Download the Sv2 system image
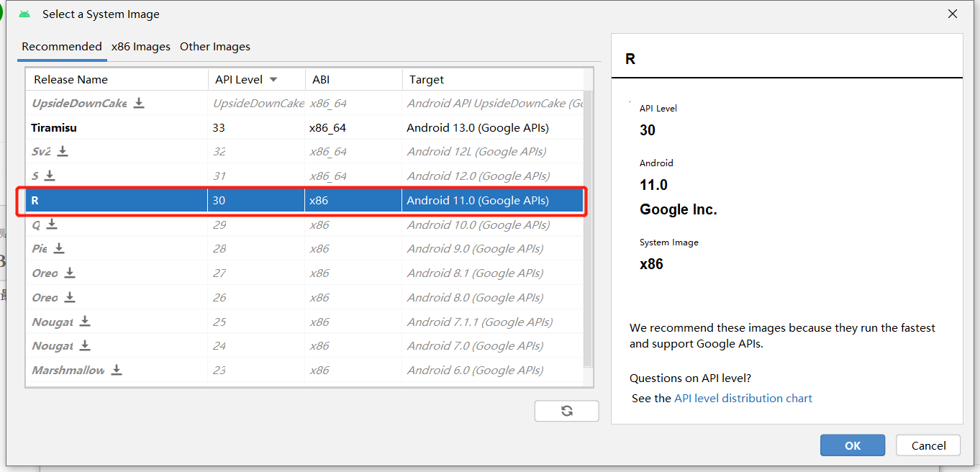 tap(63, 151)
